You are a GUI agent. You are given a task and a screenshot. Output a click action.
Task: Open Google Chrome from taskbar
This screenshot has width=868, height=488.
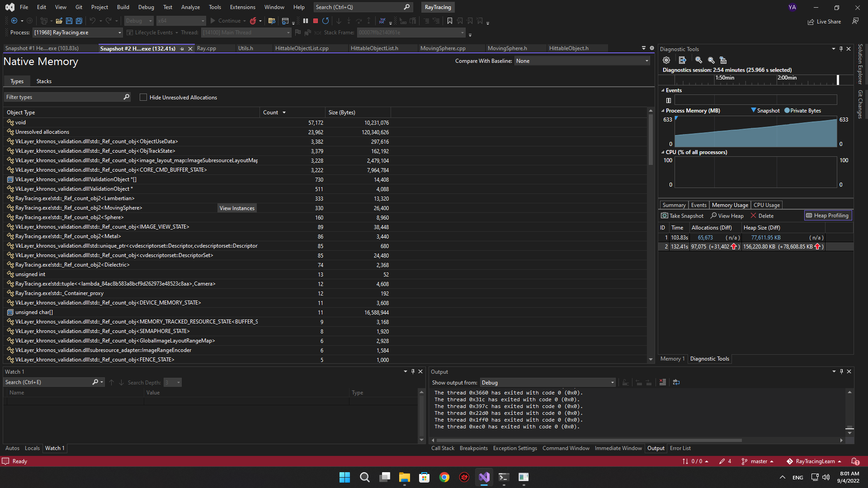coord(444,477)
